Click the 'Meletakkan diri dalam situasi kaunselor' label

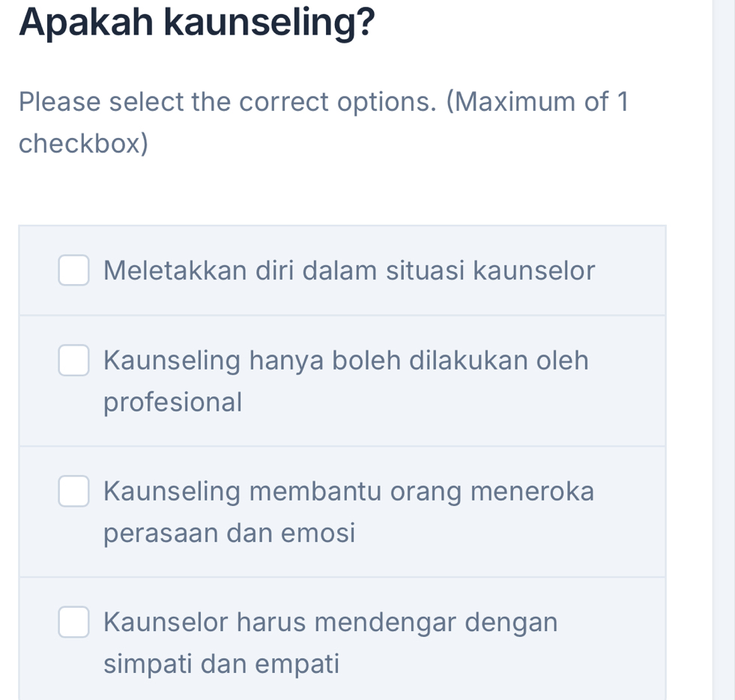point(349,271)
